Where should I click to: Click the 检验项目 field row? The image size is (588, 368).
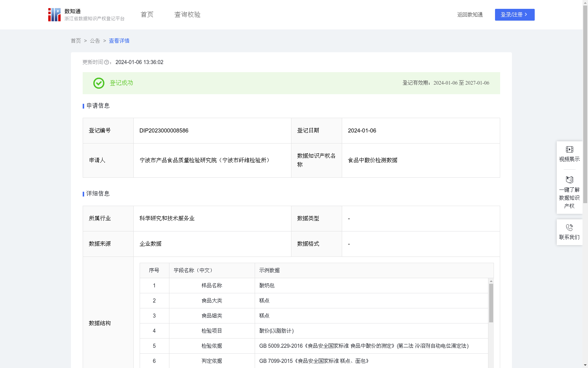coord(314,331)
